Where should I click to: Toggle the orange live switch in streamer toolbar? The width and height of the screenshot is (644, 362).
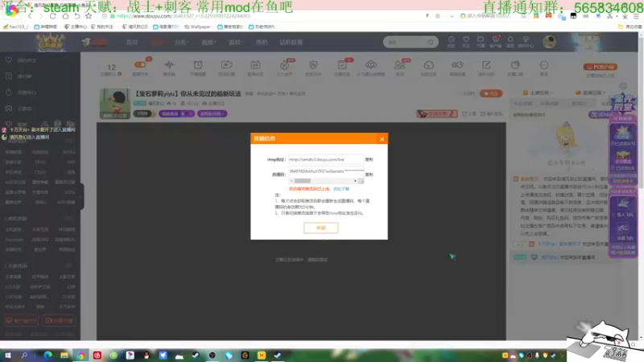point(140,65)
